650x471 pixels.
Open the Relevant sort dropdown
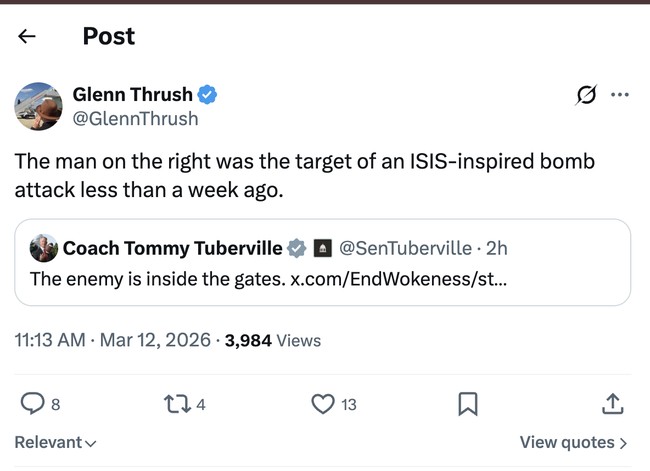point(55,442)
